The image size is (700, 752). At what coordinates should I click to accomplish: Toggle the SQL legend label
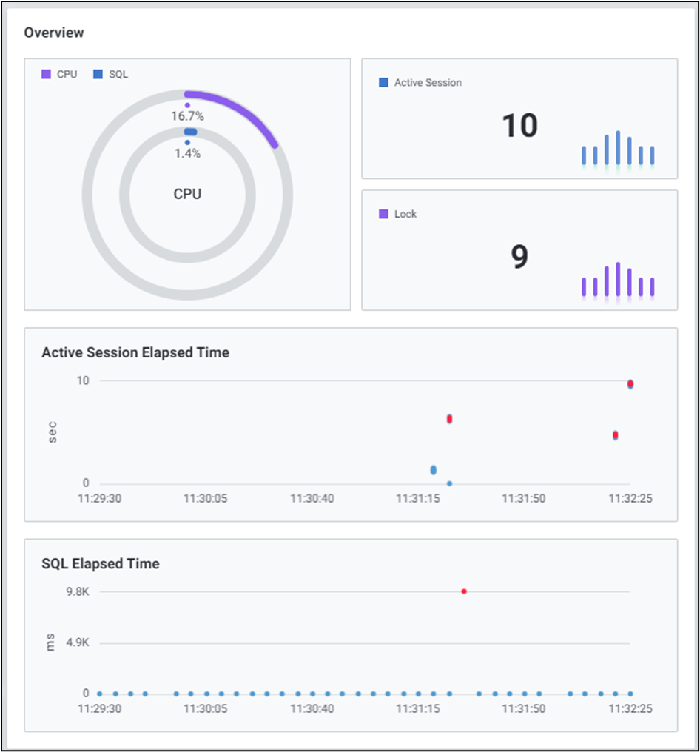coord(118,75)
